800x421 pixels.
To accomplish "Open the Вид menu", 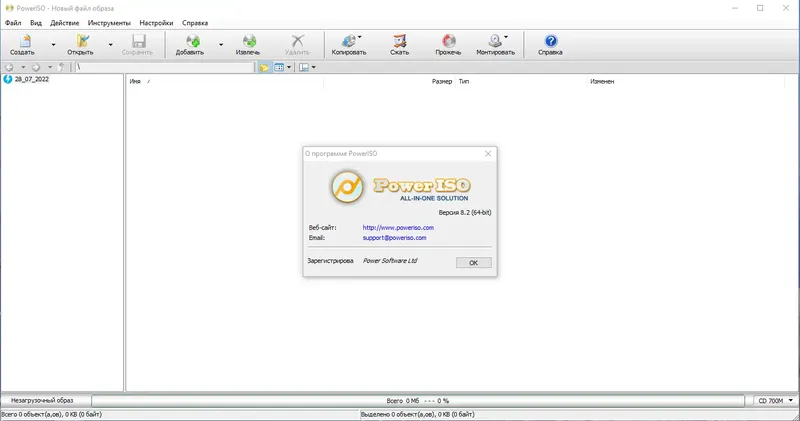I will coord(36,23).
